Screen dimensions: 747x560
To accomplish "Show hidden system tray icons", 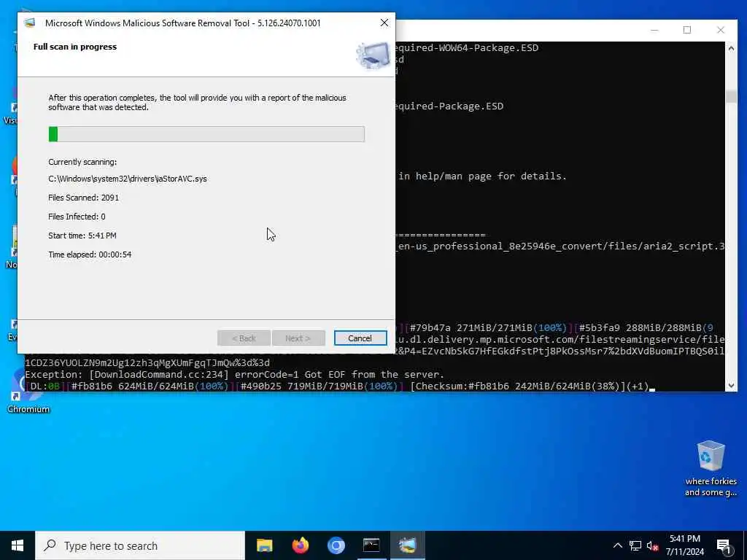I will 617,545.
